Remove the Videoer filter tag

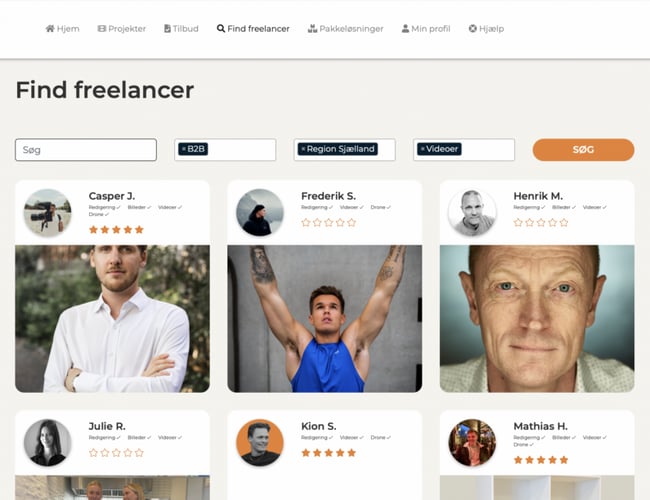pyautogui.click(x=422, y=149)
